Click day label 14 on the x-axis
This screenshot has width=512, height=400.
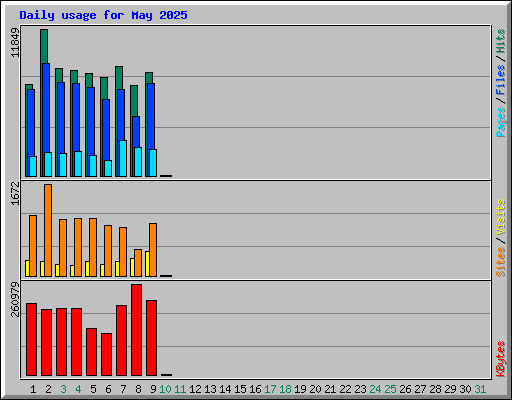tap(225, 389)
